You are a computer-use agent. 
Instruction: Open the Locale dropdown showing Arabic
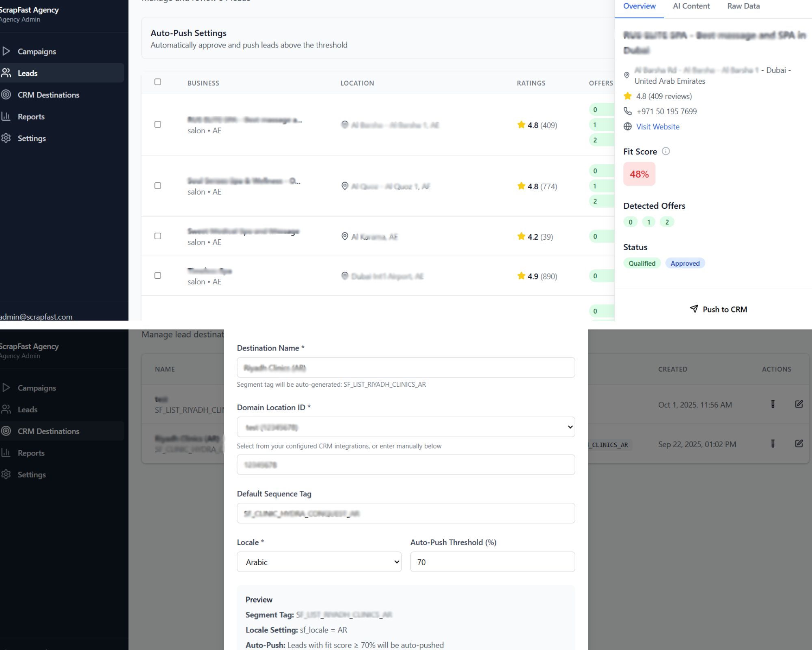pyautogui.click(x=319, y=562)
